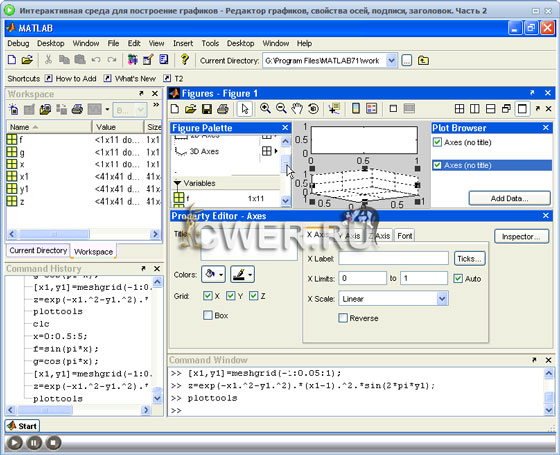Click Open file icon in MATLAB toolbar
This screenshot has width=560, height=455.
(27, 60)
